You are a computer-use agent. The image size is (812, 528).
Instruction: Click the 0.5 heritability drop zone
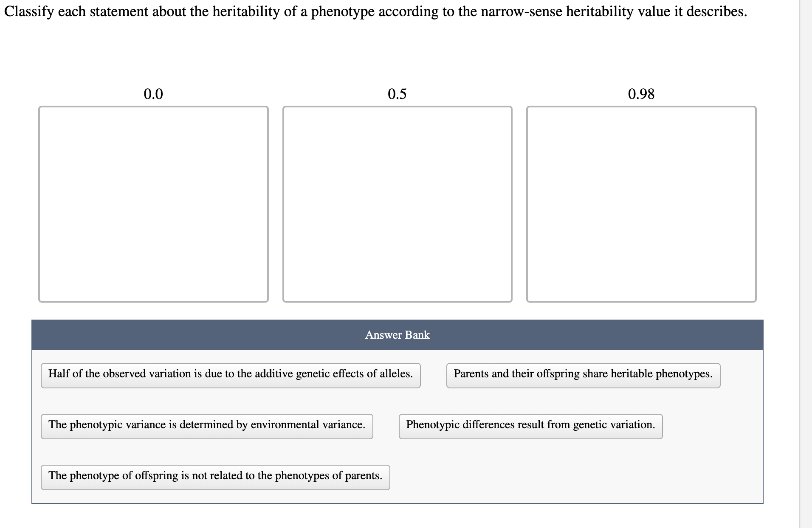tap(397, 204)
